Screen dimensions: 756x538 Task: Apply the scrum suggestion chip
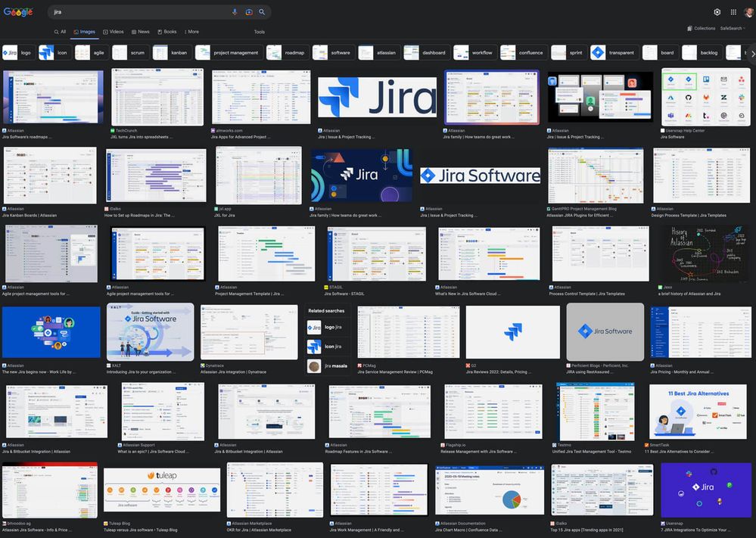[x=130, y=52]
